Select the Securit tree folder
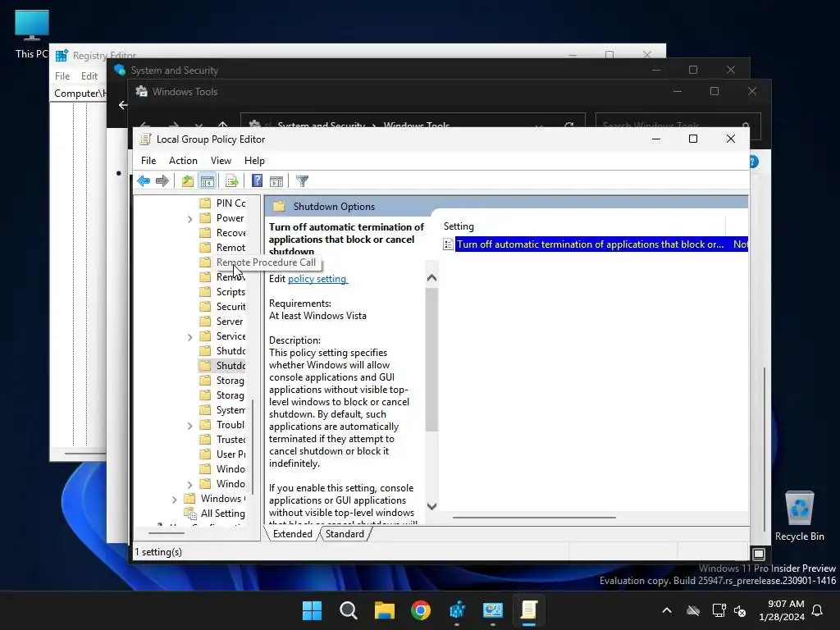The width and height of the screenshot is (840, 630). tap(222, 307)
